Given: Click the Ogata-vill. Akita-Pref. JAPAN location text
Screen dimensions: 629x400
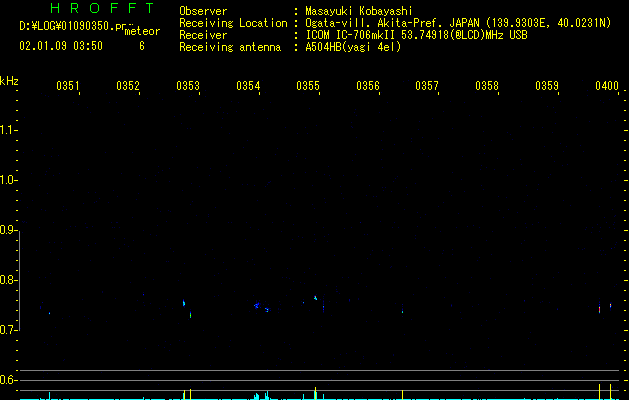Looking at the screenshot, I should 458,23.
